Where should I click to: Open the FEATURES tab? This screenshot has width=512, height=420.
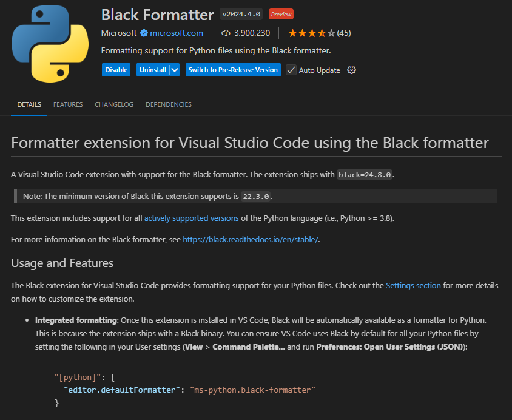(68, 104)
